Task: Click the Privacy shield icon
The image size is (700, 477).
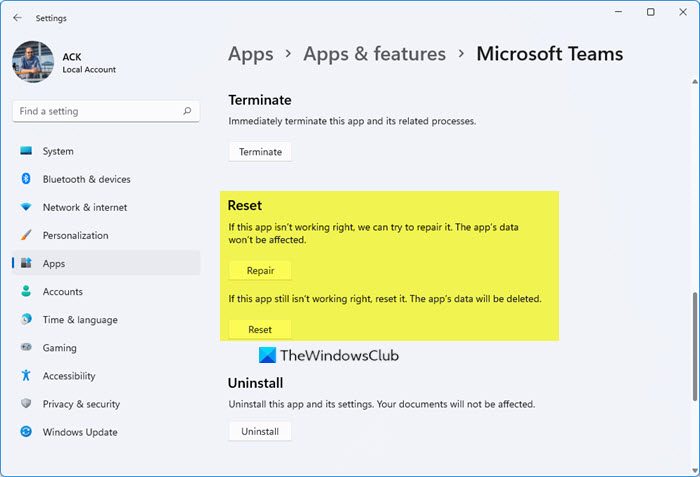Action: (x=26, y=403)
